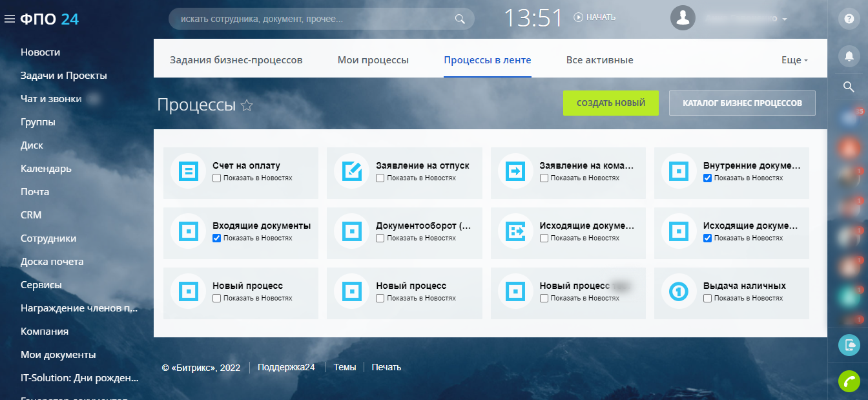Click the СОЗДАТЬ НОВЫЙ button
The width and height of the screenshot is (868, 400).
pyautogui.click(x=610, y=103)
